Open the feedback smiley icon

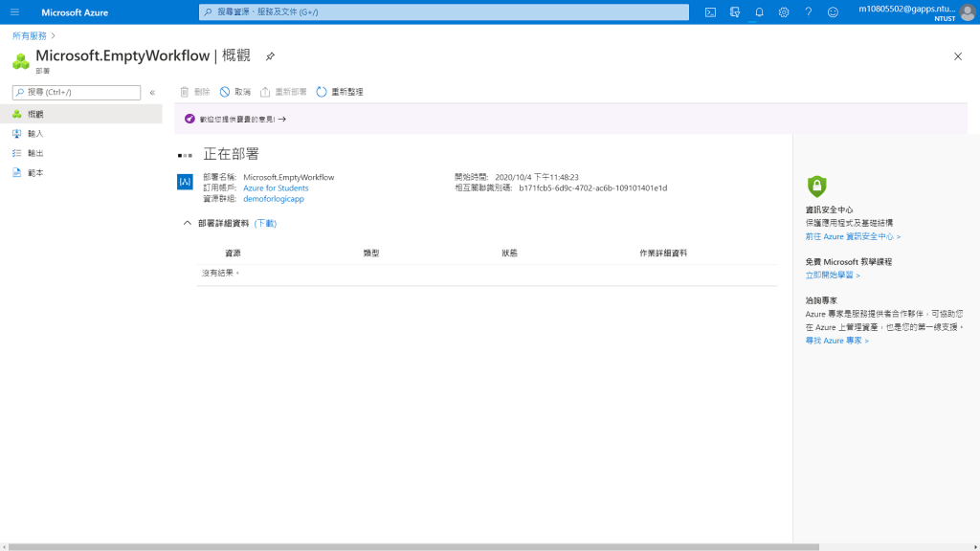833,11
